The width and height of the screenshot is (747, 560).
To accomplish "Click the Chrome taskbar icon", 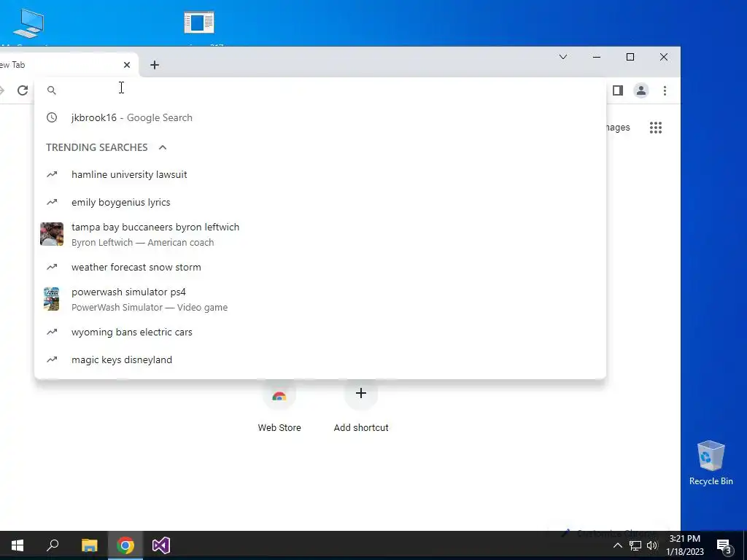I will 125,545.
